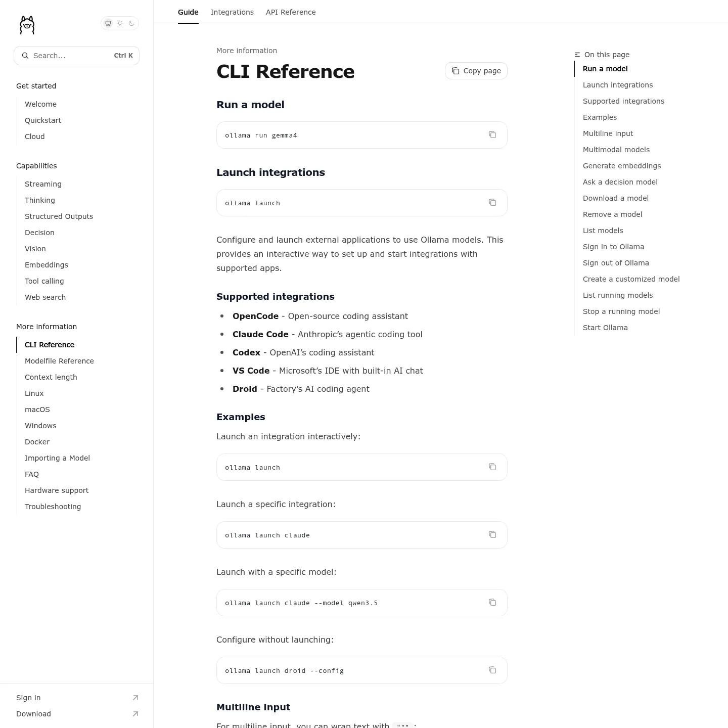The height and width of the screenshot is (728, 728).
Task: Click the Supported integrations heading
Action: pyautogui.click(x=276, y=297)
